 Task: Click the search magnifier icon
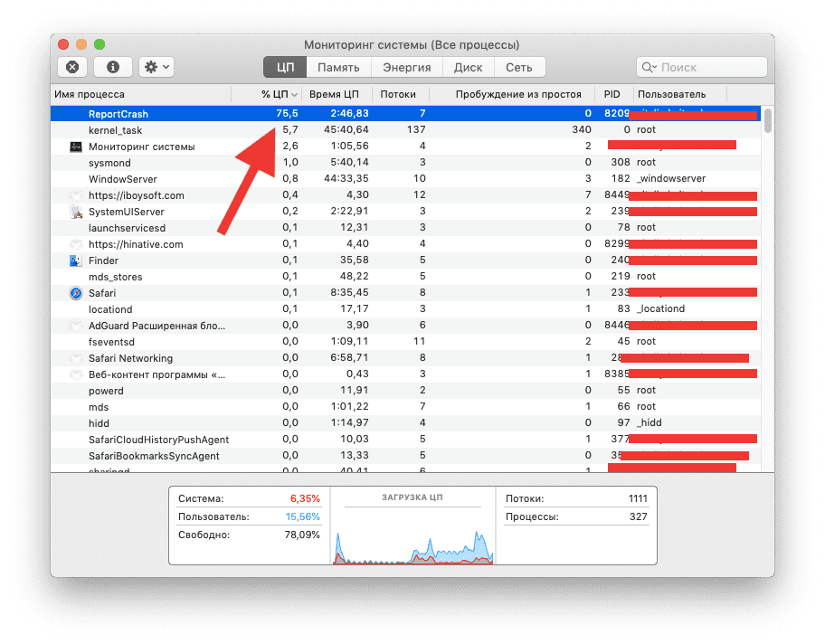649,67
